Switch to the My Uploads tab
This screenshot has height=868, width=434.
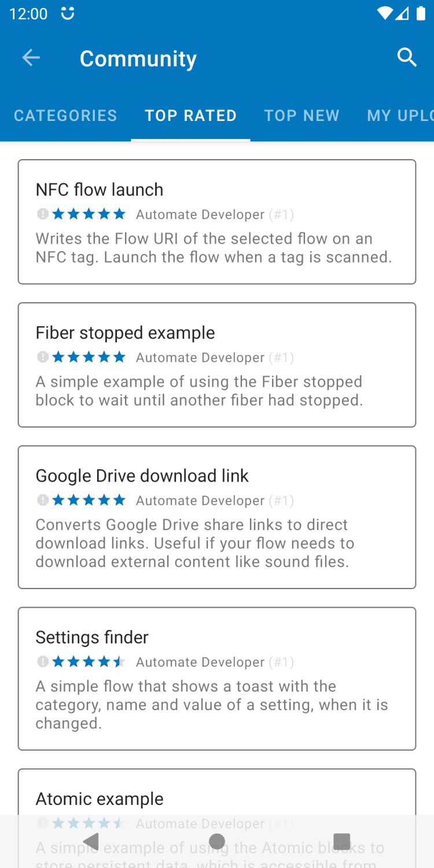coord(400,116)
